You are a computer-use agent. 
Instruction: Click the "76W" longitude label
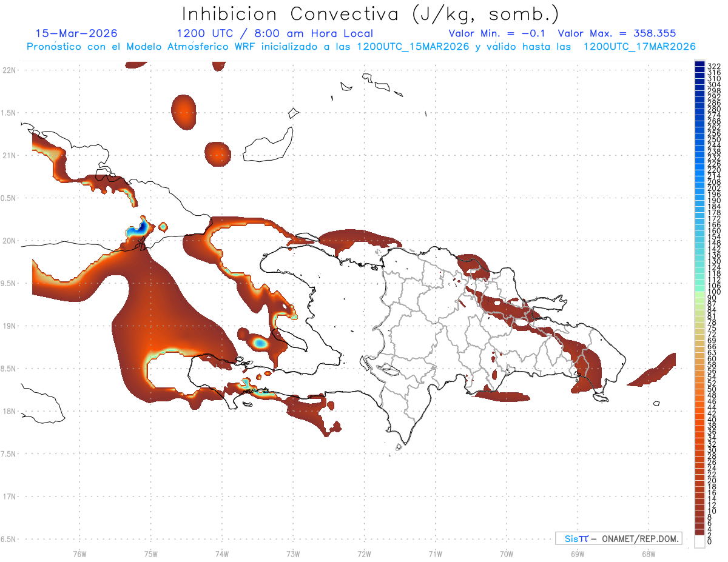tap(79, 554)
